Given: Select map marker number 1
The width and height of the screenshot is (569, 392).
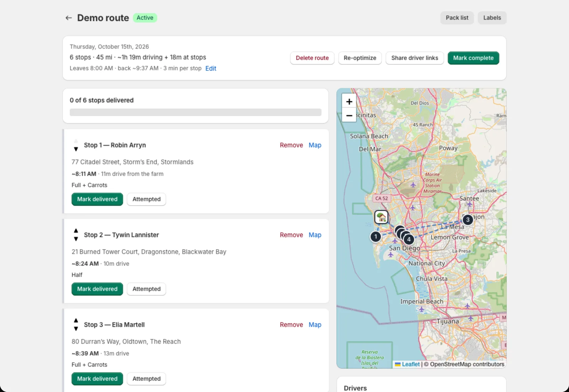Looking at the screenshot, I should (x=376, y=236).
